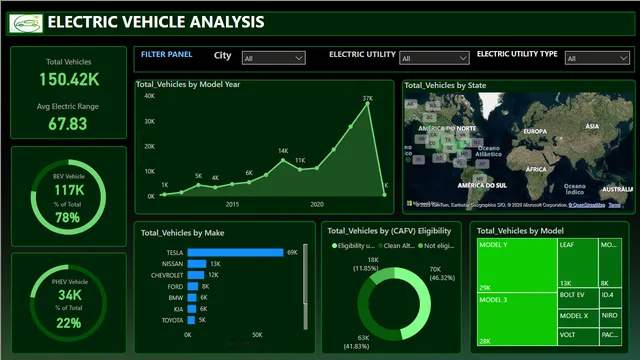Click the MO... treemap tile showing 8K
This screenshot has width=640, height=360.
610,263
